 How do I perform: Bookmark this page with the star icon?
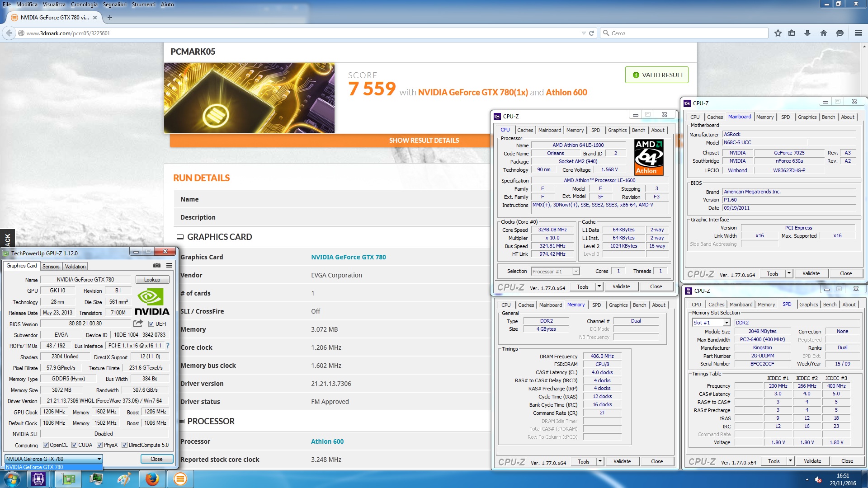pyautogui.click(x=778, y=33)
